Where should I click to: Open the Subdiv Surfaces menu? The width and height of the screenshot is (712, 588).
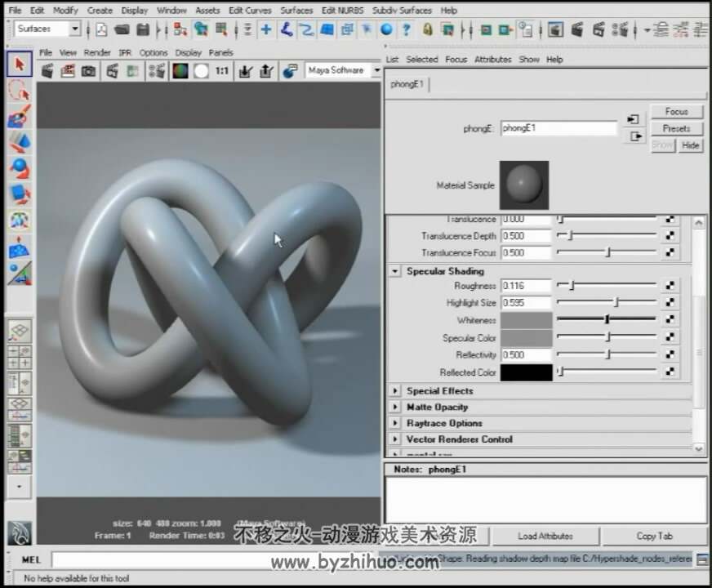pos(402,10)
